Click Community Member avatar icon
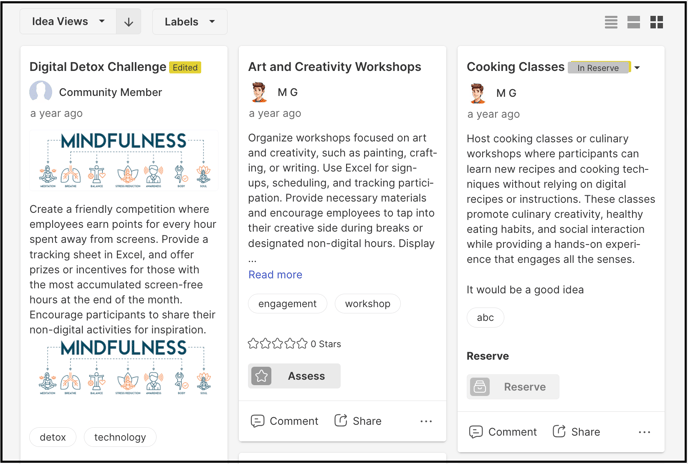 tap(40, 92)
